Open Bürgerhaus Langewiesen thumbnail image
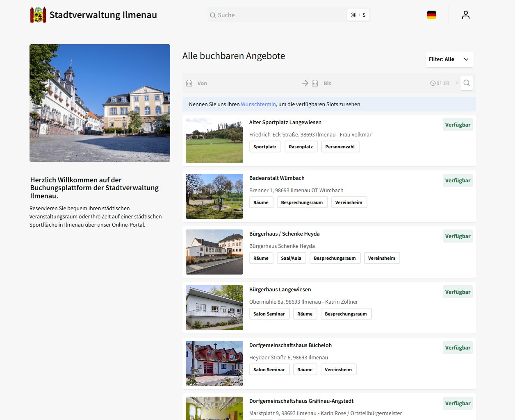This screenshot has height=420, width=515. (x=214, y=308)
